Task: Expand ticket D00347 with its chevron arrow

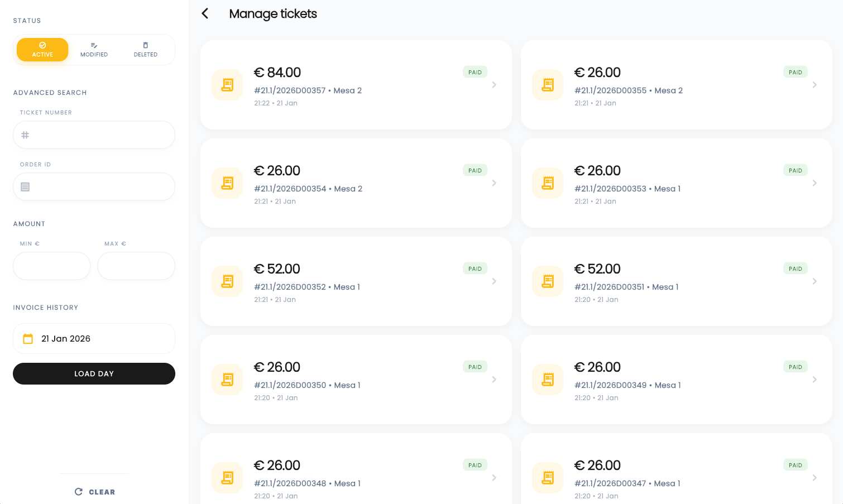Action: [815, 478]
